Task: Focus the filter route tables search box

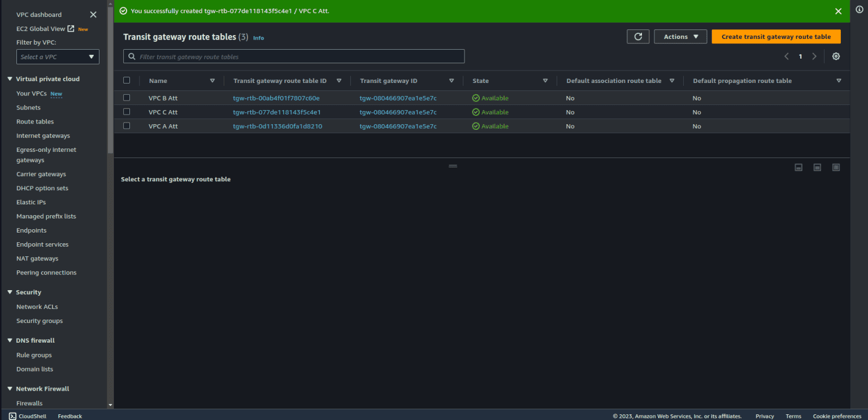Action: 294,56
